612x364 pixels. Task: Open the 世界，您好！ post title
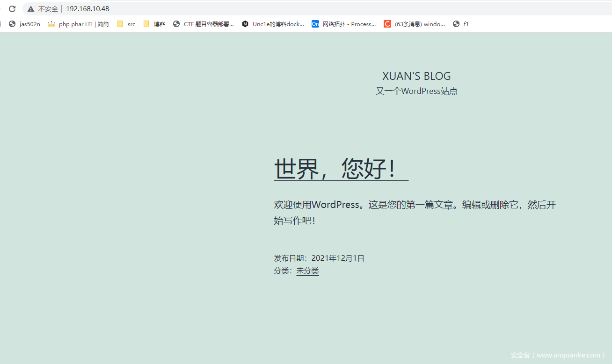pos(341,168)
